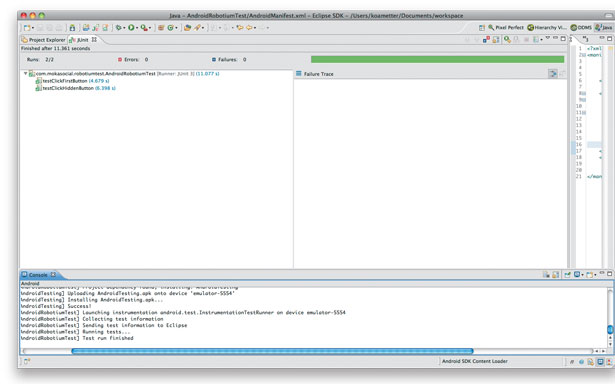This screenshot has height=384, width=615.
Task: Open the JUnit Test Run History dropdown
Action: pyautogui.click(x=542, y=40)
